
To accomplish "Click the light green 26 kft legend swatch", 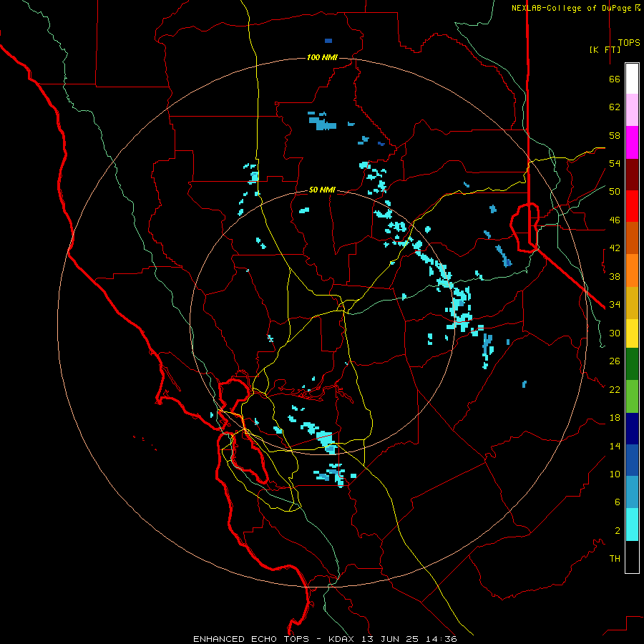I will click(x=632, y=396).
